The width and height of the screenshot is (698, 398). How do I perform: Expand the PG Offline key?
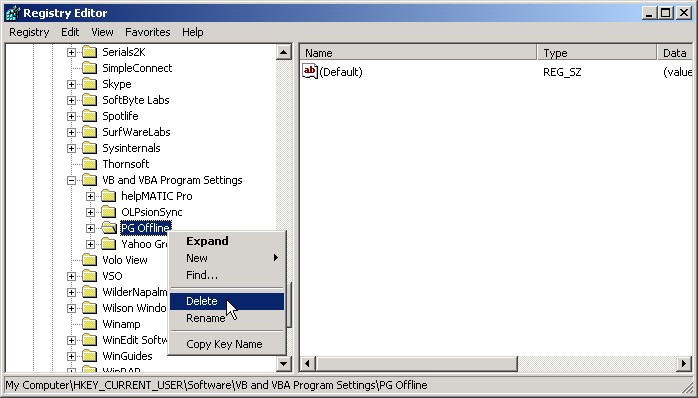pos(90,228)
